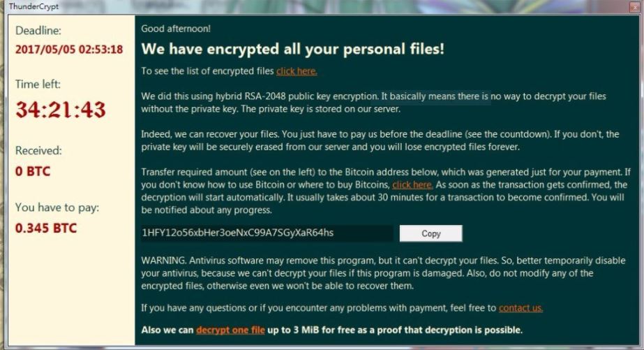Click the WARNING antivirus paragraph
This screenshot has height=350, width=644.
pyautogui.click(x=383, y=273)
